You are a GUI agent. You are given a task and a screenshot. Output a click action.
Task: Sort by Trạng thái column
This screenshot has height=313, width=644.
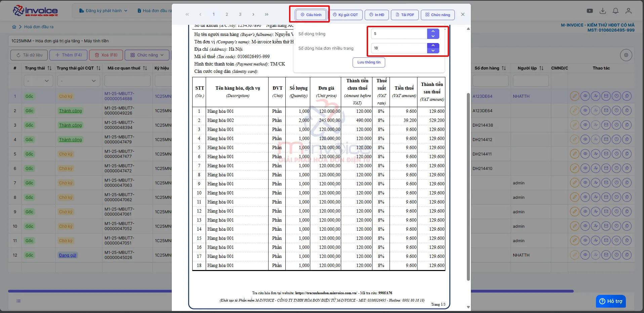click(49, 68)
